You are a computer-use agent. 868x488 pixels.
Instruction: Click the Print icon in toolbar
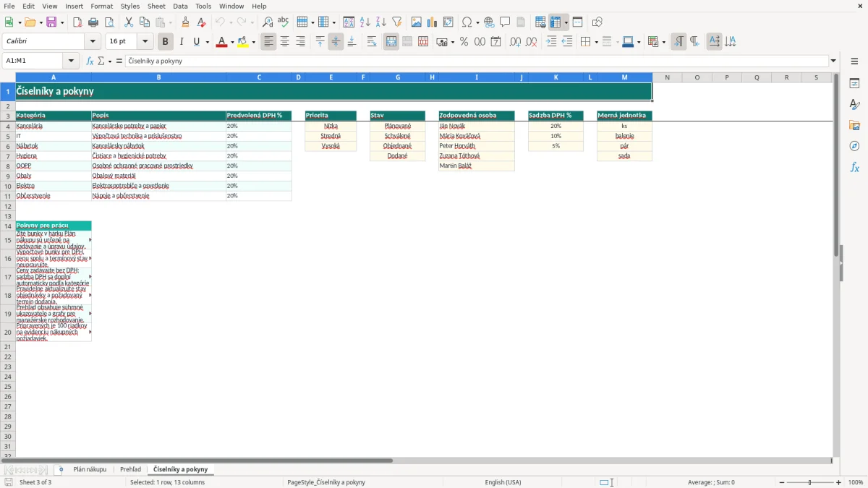tap(93, 22)
